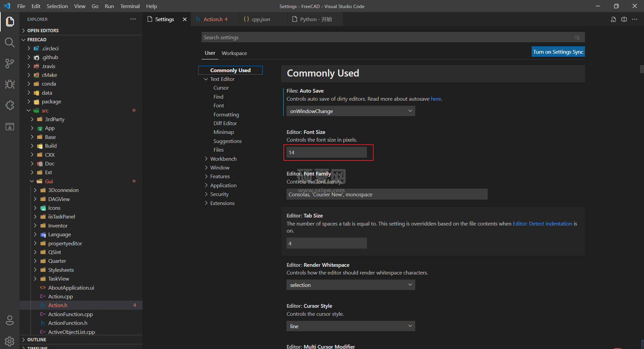This screenshot has width=644, height=349.
Task: Click the Tab Size input field
Action: point(327,243)
